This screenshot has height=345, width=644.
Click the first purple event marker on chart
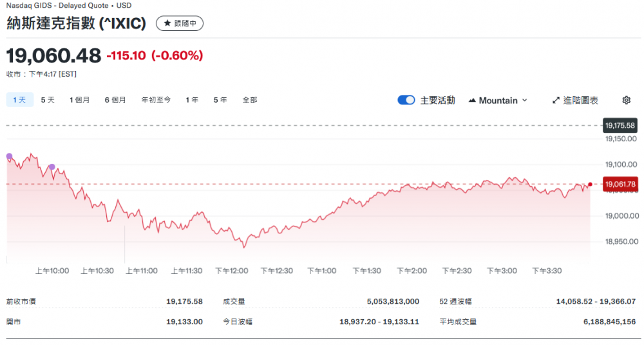[9, 157]
